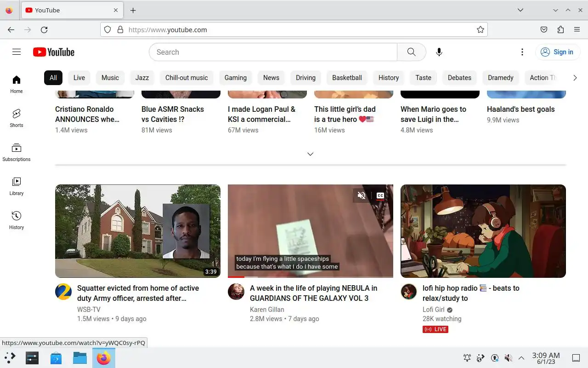Select the Chill-out music chip
588x368 pixels.
(x=187, y=78)
